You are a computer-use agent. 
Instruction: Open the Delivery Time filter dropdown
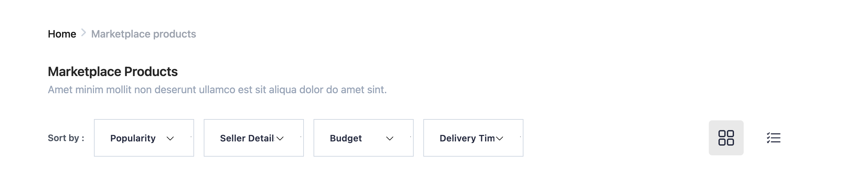[473, 138]
